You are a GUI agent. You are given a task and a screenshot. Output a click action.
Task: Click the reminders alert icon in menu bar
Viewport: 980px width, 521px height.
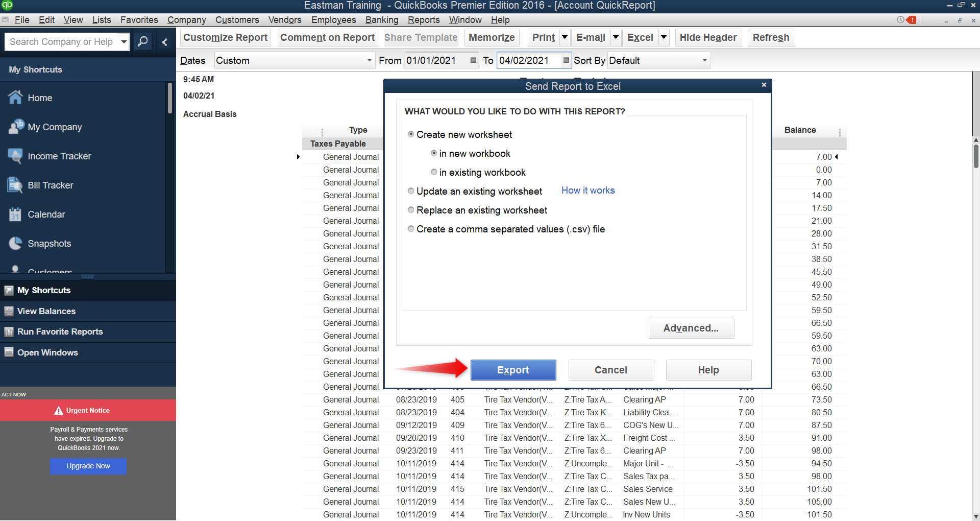pos(912,19)
